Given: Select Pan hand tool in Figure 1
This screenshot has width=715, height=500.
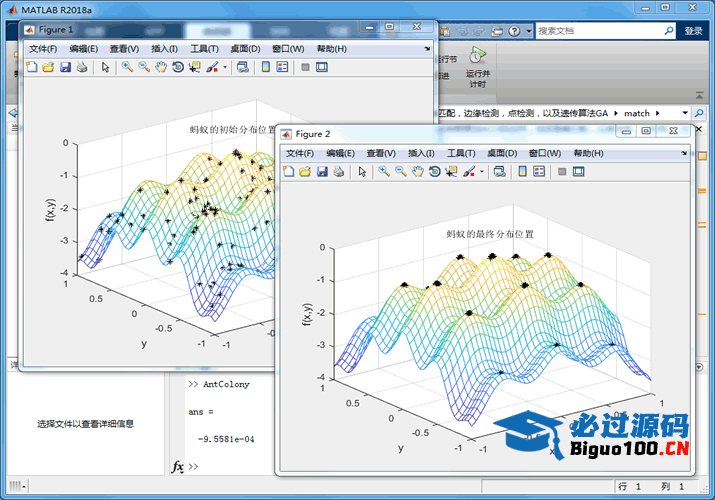Looking at the screenshot, I should point(161,67).
